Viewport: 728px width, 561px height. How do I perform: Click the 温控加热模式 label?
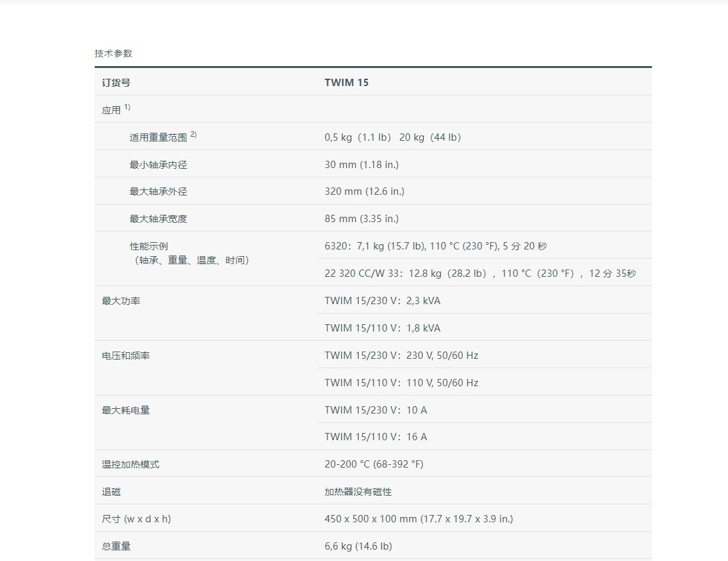point(131,464)
